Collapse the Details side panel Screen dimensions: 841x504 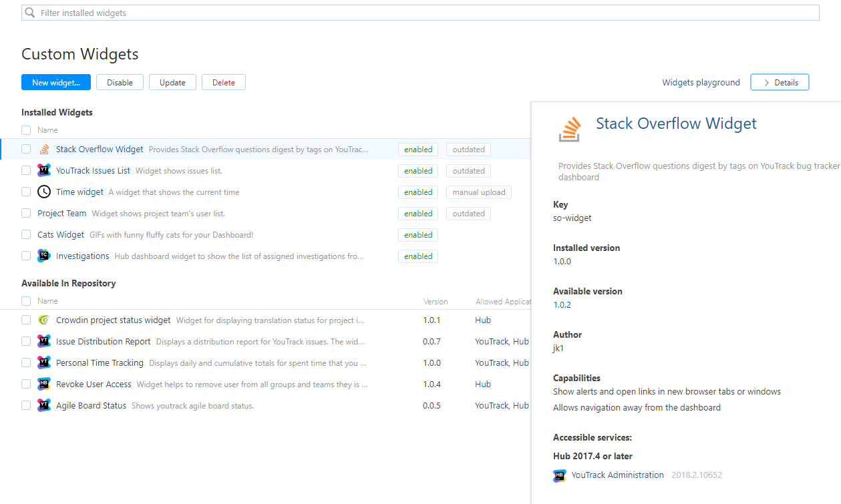coord(780,83)
